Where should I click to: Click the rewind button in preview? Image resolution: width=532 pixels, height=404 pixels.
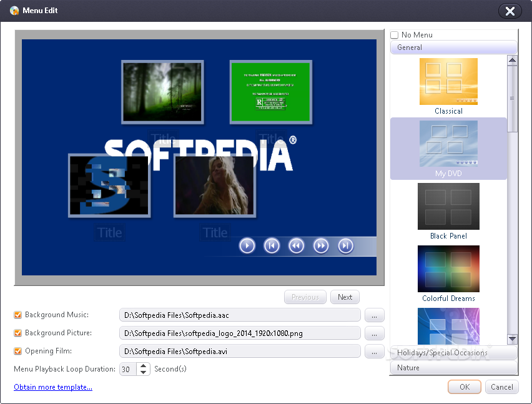coord(296,246)
